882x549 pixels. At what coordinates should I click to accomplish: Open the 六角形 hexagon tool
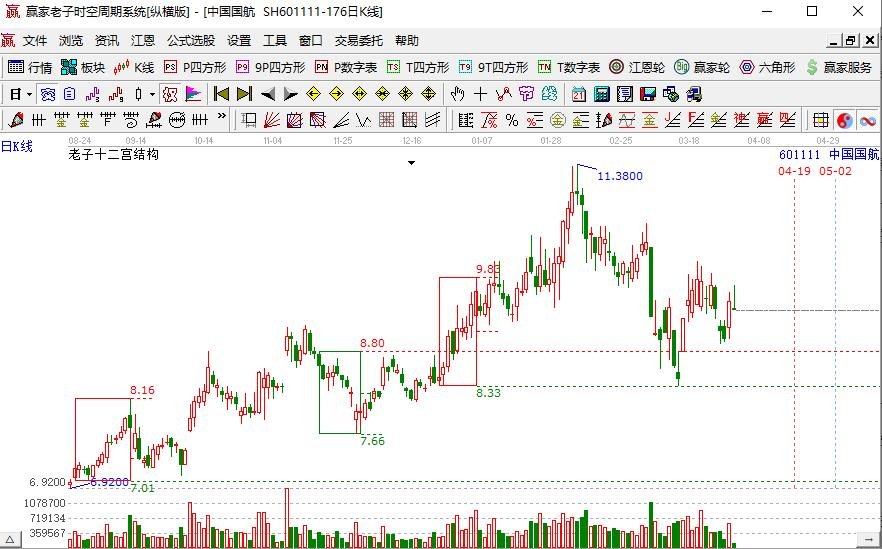tap(767, 68)
